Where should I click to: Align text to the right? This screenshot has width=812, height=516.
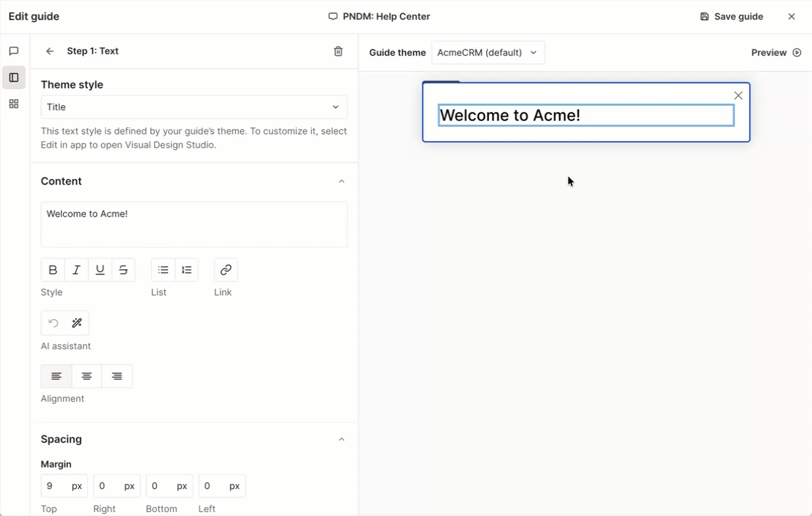point(117,376)
